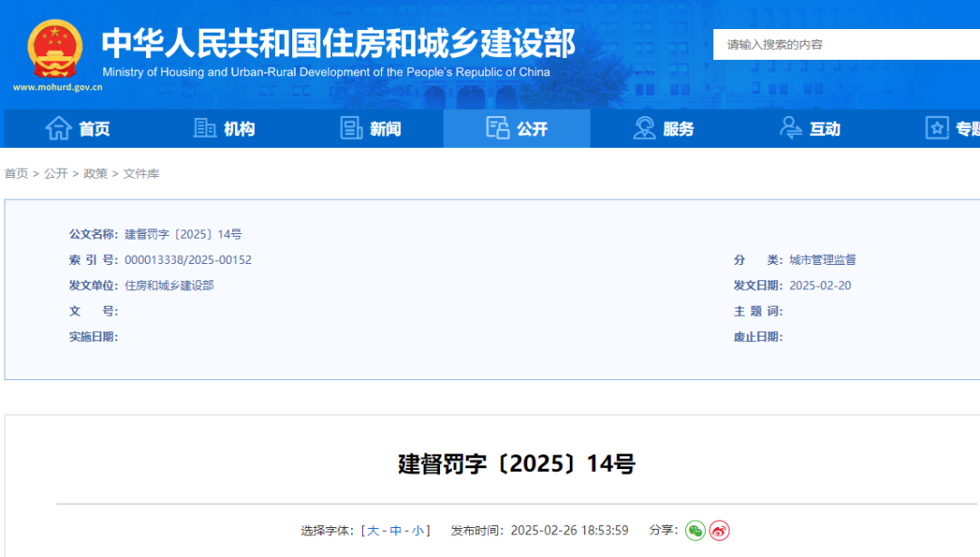980x557 pixels.
Task: Open 政策 in the breadcrumb trail
Action: click(x=95, y=173)
